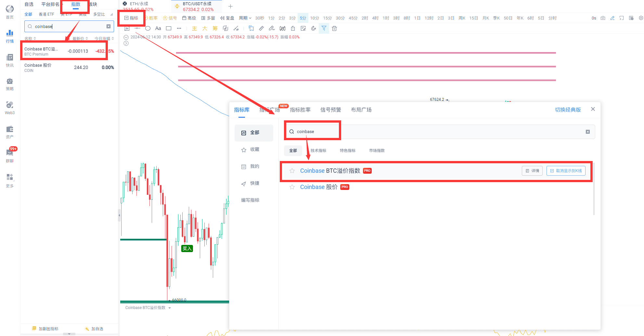This screenshot has width=644, height=336.
Task: Open the 信号预警 tab in dialog
Action: (331, 110)
